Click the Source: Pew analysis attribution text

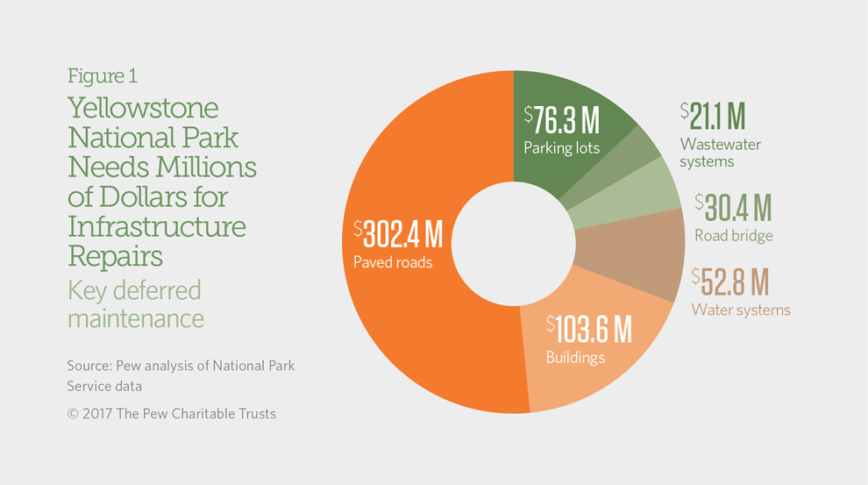coord(181,375)
